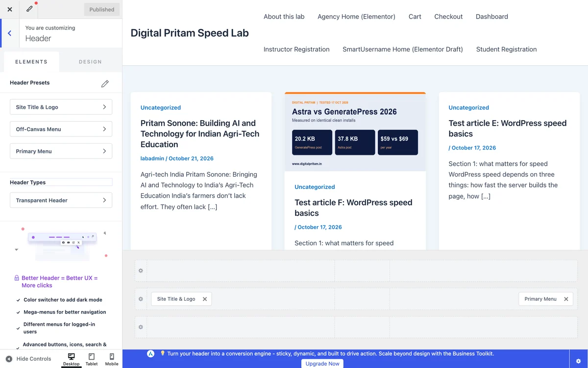The height and width of the screenshot is (368, 588).
Task: Open Instructor Registration menu link
Action: (296, 50)
